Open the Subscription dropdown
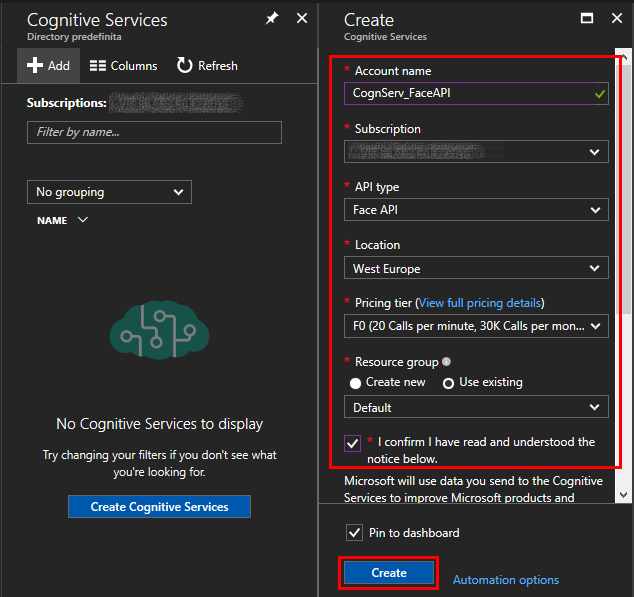Screen dimensions: 634x597 click(x=476, y=152)
